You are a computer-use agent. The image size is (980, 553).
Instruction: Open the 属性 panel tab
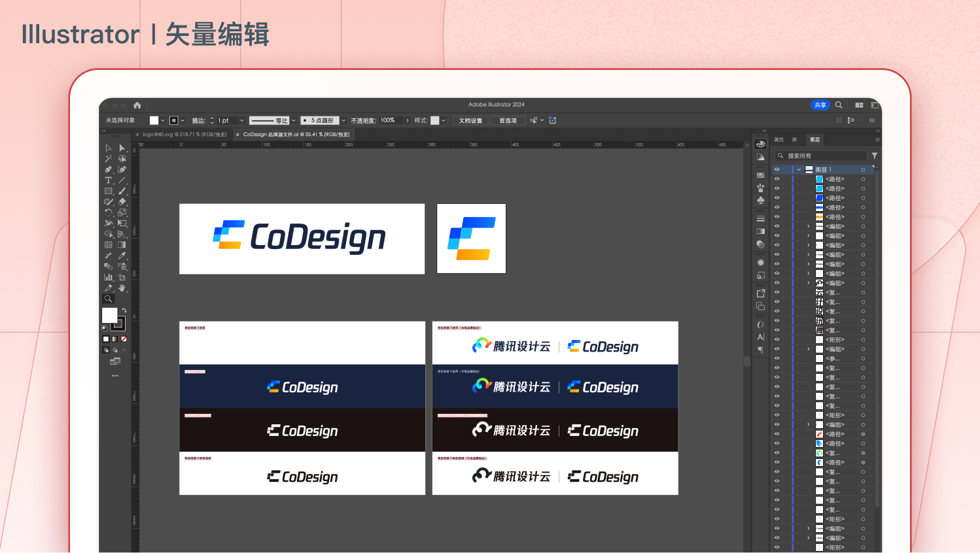779,140
